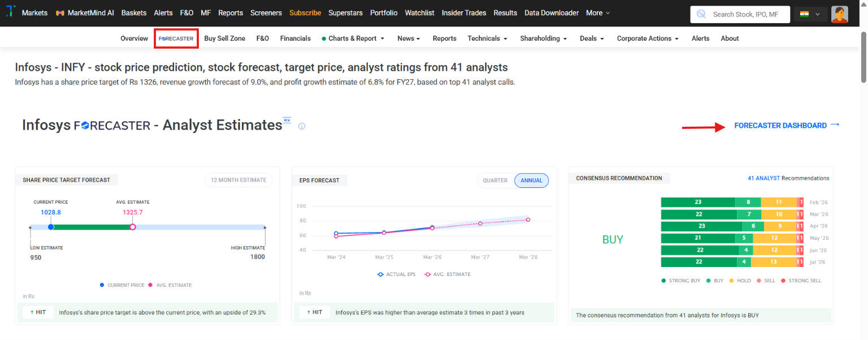Open the Baskets menu
The height and width of the screenshot is (340, 868).
pyautogui.click(x=134, y=12)
